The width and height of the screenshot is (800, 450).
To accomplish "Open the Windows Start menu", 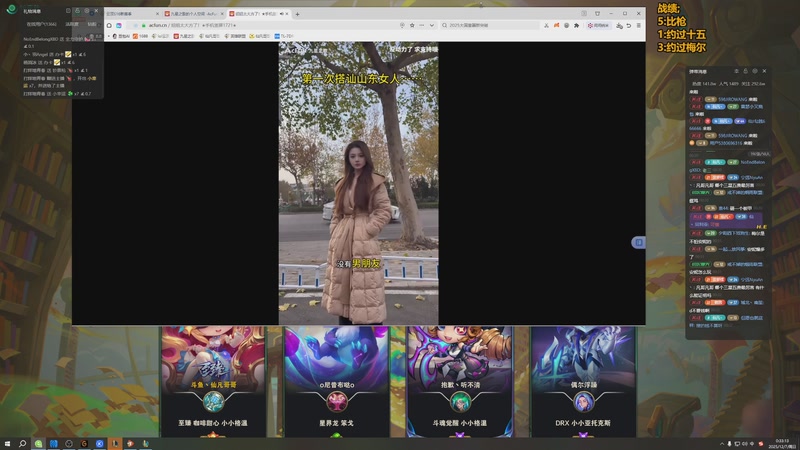I will (7, 444).
